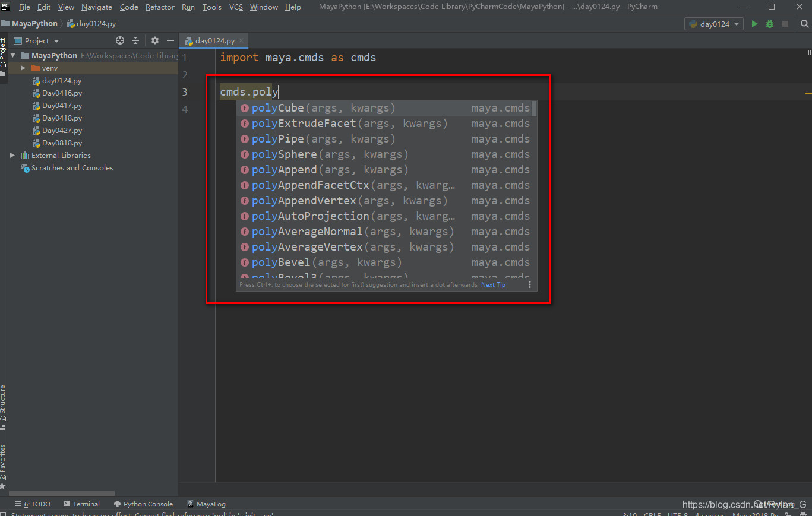The width and height of the screenshot is (812, 516).
Task: Choose polyAppendVertex completion suggestion
Action: click(x=385, y=201)
